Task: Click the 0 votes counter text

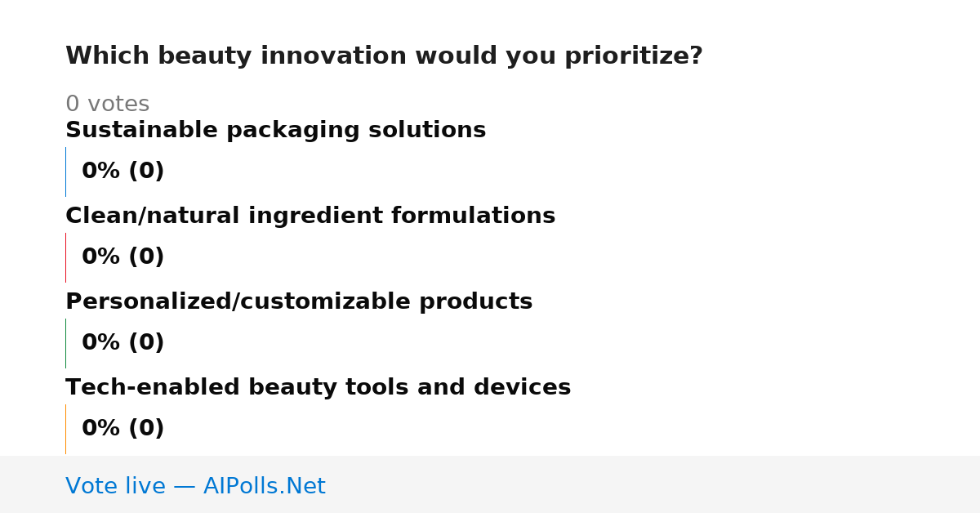Action: [107, 105]
